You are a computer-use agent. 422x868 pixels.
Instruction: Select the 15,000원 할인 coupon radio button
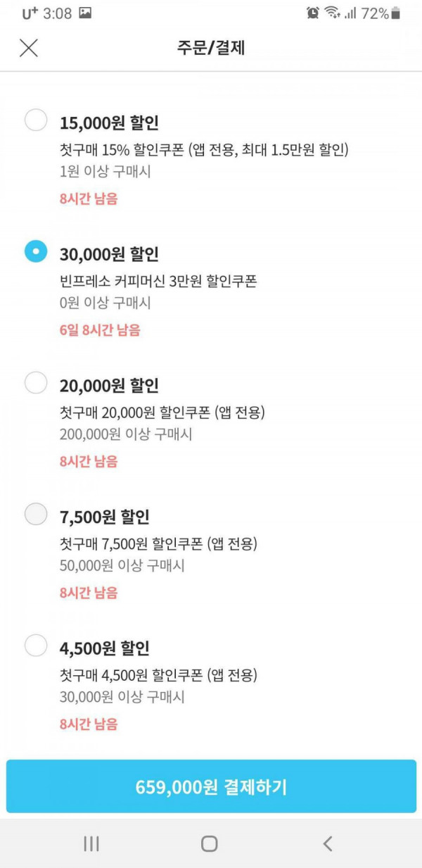click(x=36, y=120)
